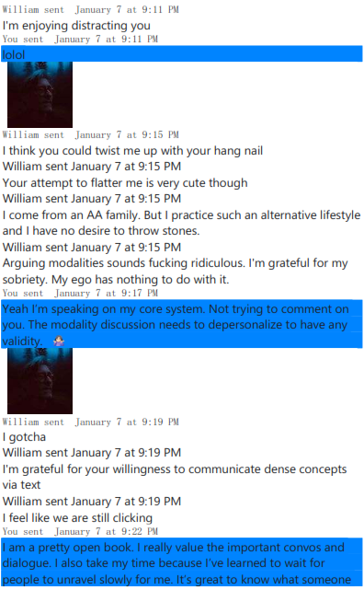Click the 'Arguing modalities sounds' message
This screenshot has width=364, height=590.
click(x=175, y=271)
